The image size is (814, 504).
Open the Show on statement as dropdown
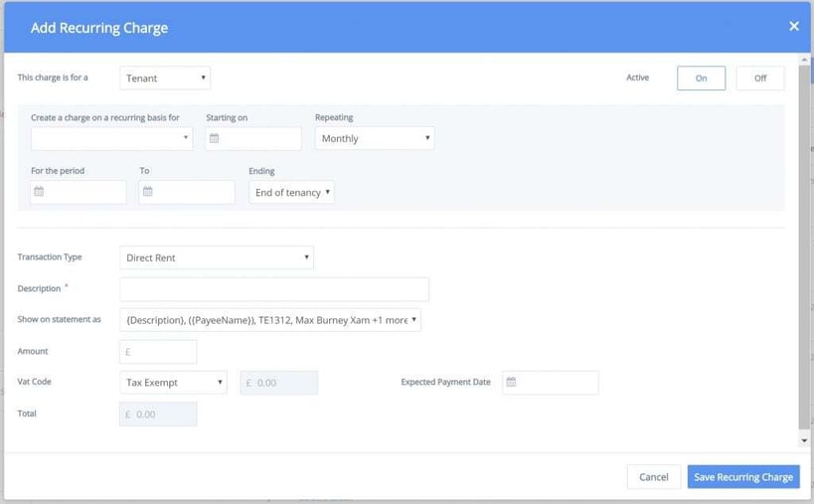pos(270,320)
